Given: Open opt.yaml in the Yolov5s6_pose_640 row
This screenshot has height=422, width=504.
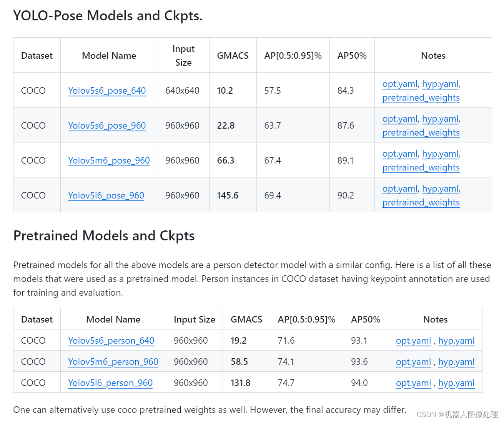Looking at the screenshot, I should click(400, 84).
